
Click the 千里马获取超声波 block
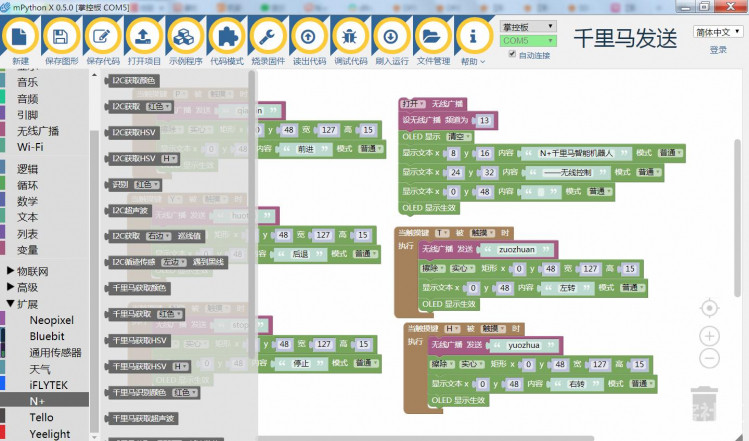142,419
